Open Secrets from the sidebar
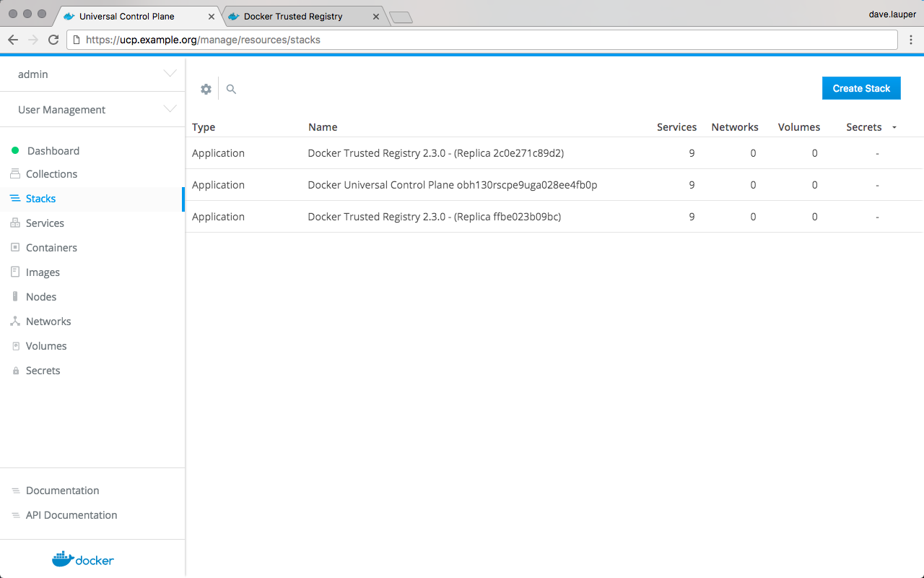 [43, 371]
